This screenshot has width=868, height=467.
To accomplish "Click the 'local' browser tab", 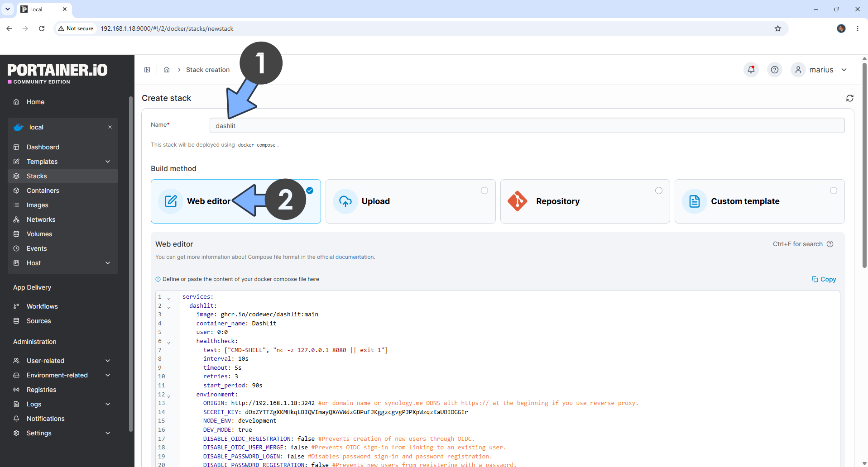I will tap(44, 9).
